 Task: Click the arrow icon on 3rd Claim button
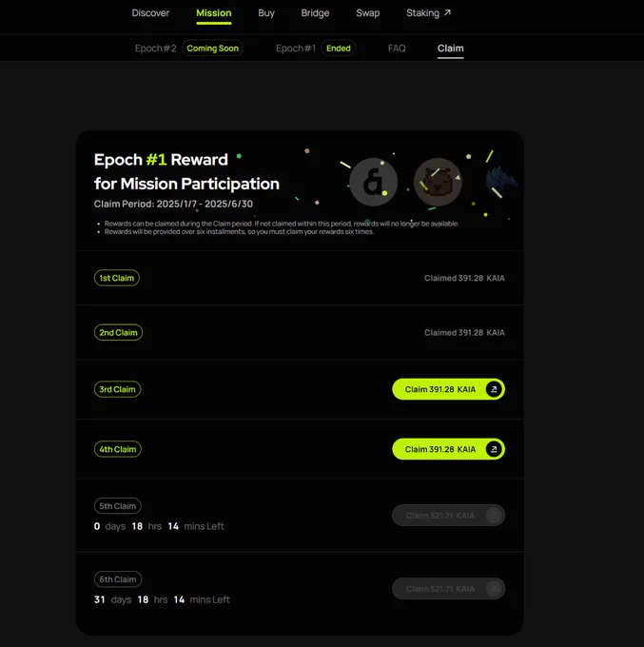click(494, 389)
